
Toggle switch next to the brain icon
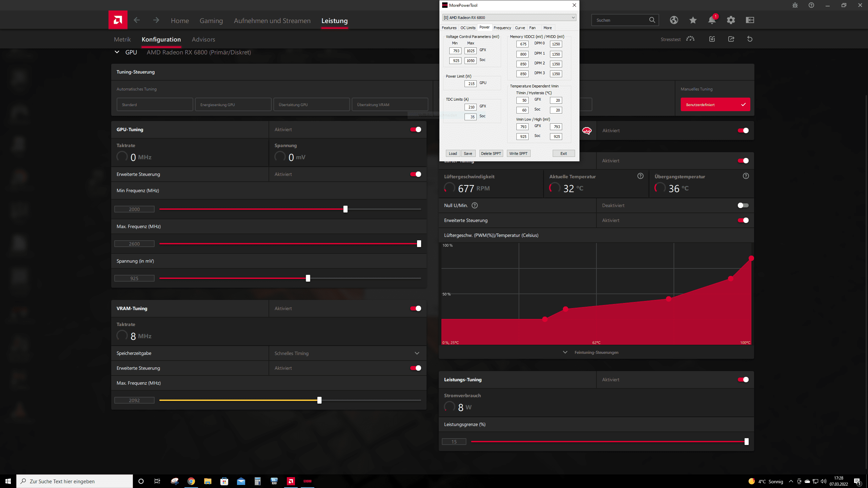743,130
